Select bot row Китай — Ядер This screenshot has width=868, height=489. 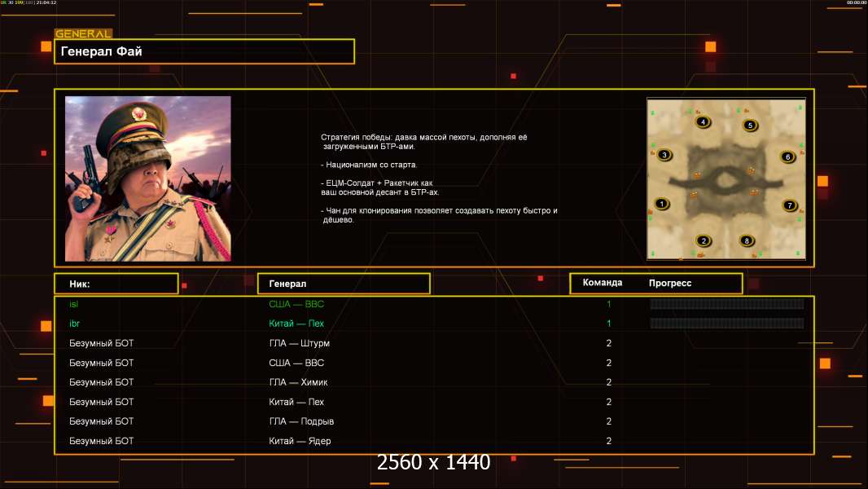click(434, 441)
